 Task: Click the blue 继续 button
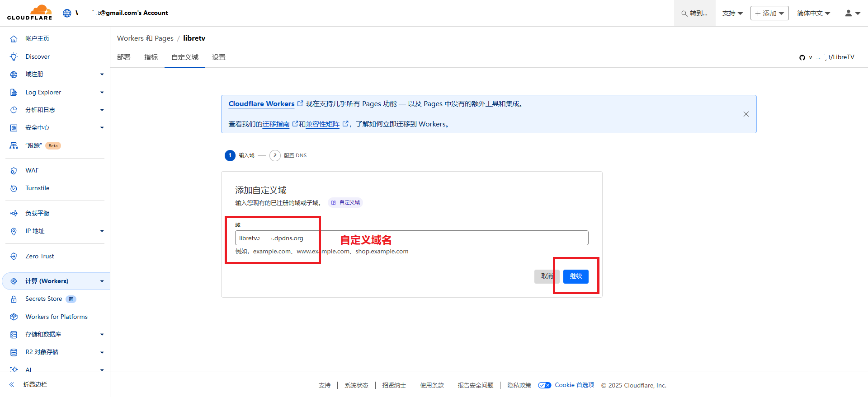576,276
